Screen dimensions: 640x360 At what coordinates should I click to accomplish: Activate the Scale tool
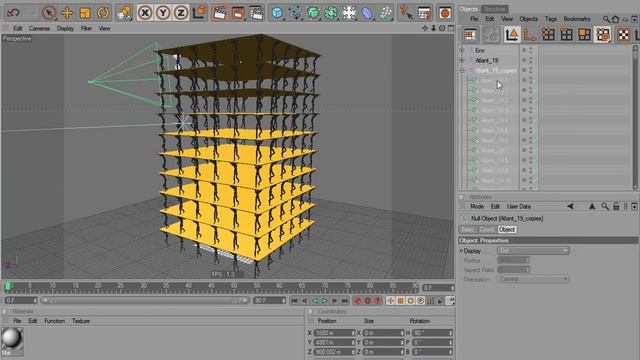click(x=85, y=13)
